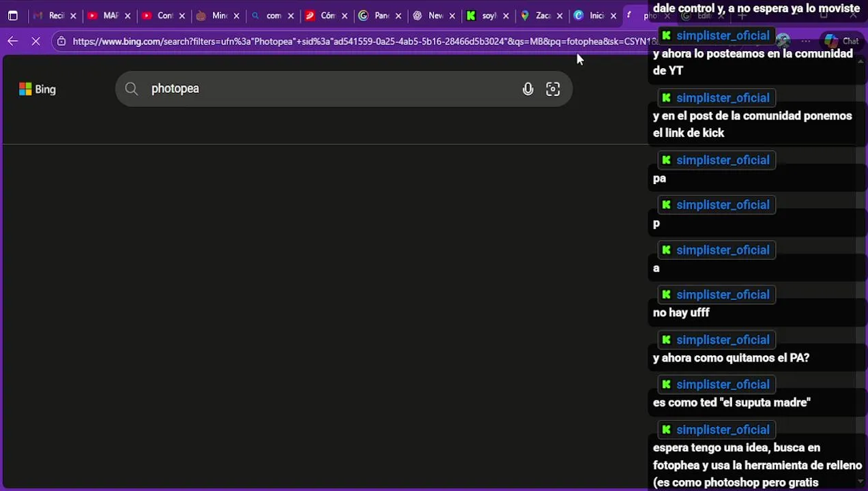View site information via lock icon

coord(61,42)
